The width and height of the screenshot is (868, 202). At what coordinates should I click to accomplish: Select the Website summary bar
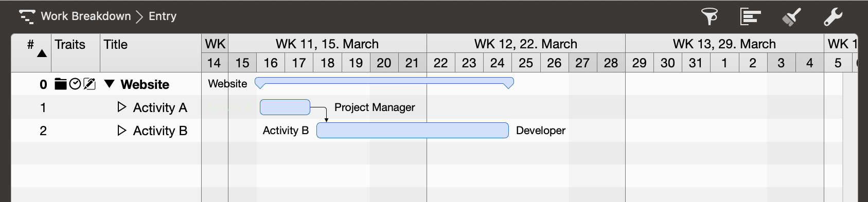(x=384, y=83)
